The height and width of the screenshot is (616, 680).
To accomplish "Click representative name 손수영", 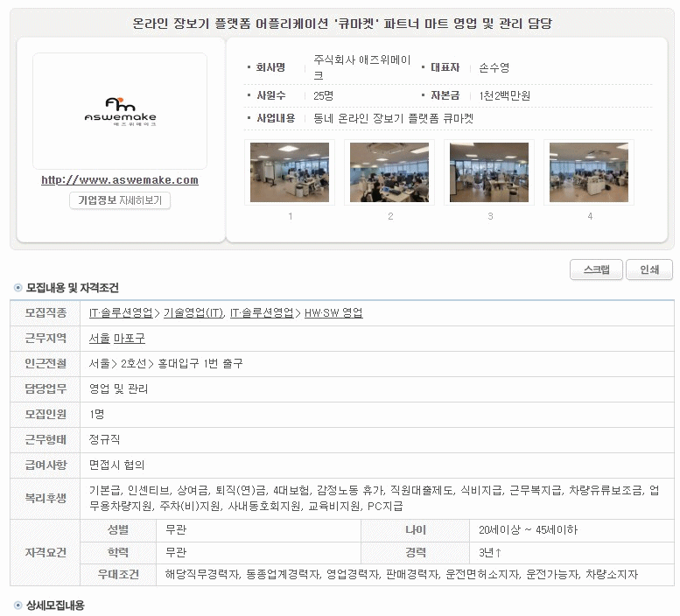I will pyautogui.click(x=494, y=67).
